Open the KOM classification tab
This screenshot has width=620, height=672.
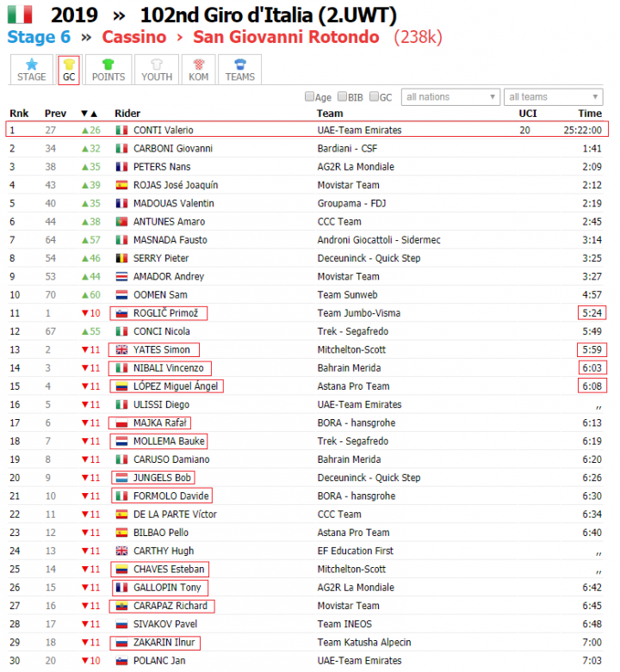199,70
